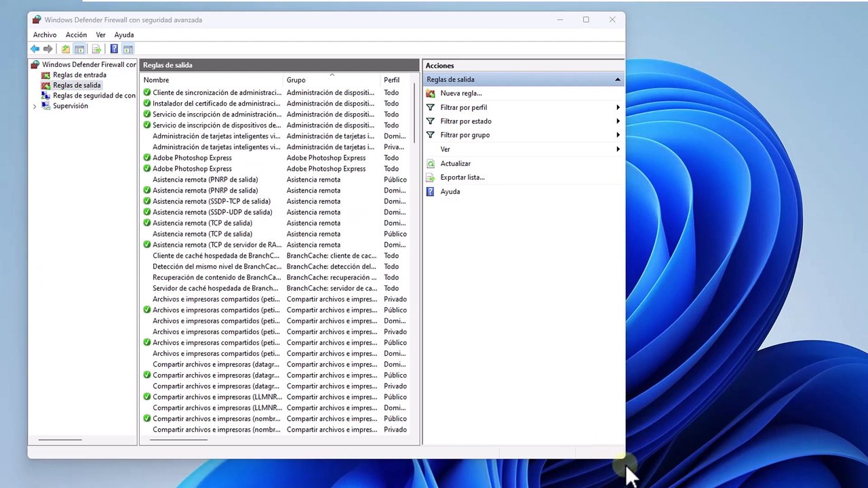Image resolution: width=868 pixels, height=488 pixels.
Task: Click the vertical scrollbar of the rules list
Action: [x=414, y=114]
